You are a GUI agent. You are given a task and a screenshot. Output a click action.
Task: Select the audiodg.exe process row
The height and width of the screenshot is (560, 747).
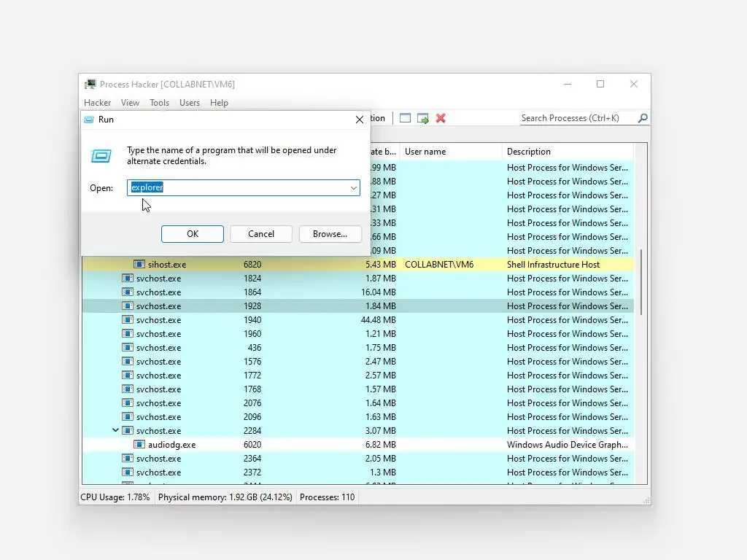tap(357, 444)
